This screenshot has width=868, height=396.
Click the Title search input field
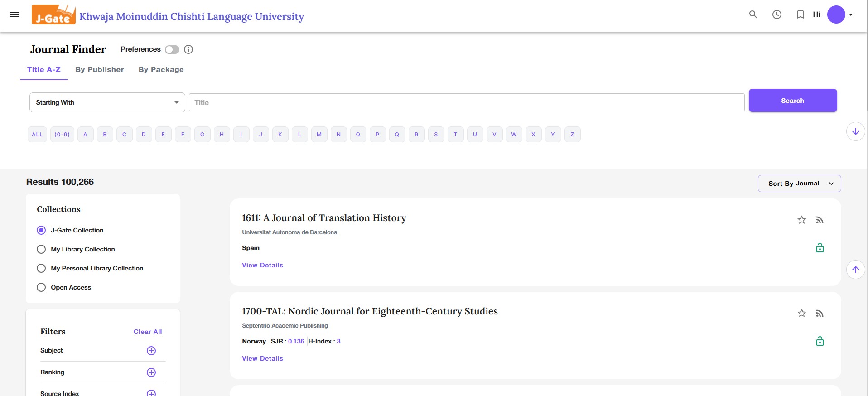pyautogui.click(x=466, y=102)
